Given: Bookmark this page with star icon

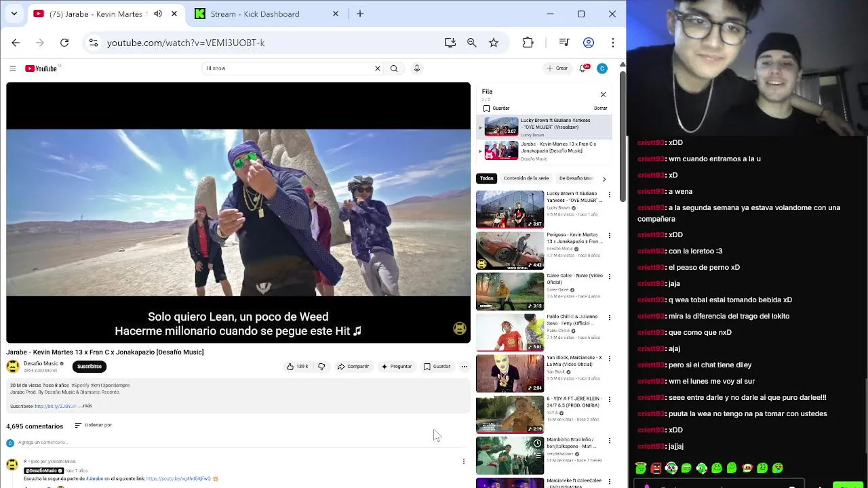Looking at the screenshot, I should tap(494, 43).
